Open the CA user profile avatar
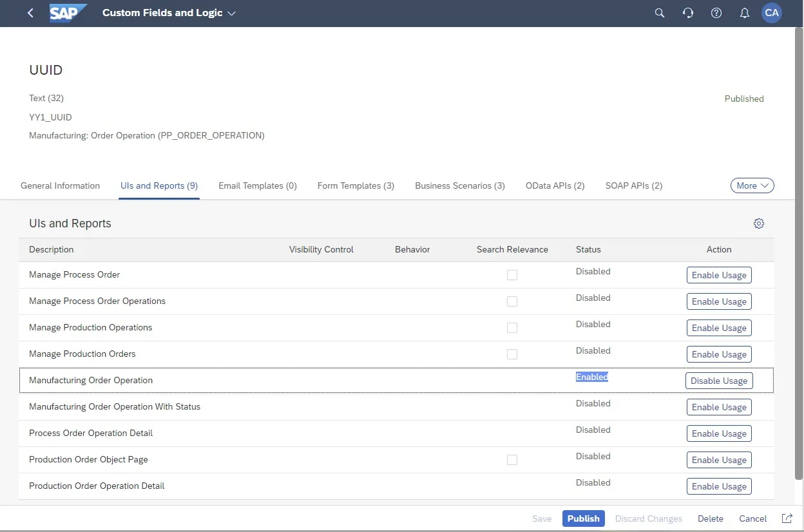Screen dimensions: 804x532 [772, 13]
